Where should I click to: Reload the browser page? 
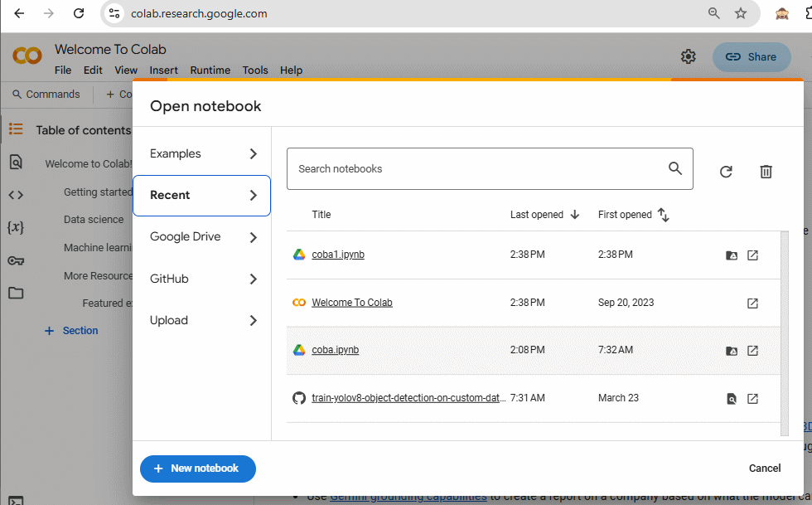point(78,13)
